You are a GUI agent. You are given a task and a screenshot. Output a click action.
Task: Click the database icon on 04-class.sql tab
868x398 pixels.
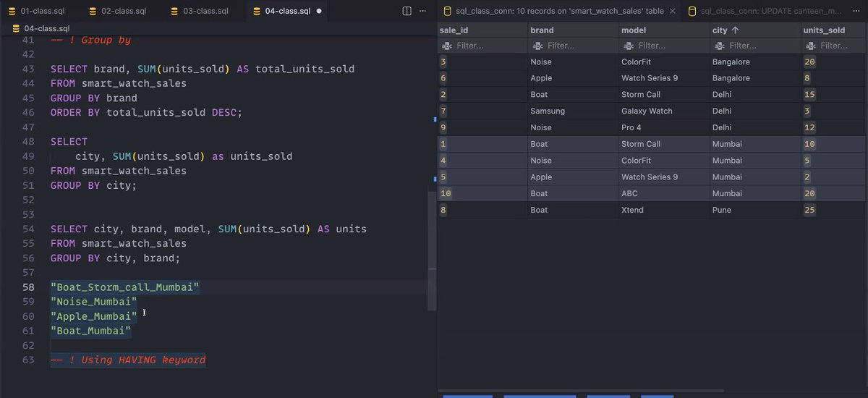click(x=257, y=12)
